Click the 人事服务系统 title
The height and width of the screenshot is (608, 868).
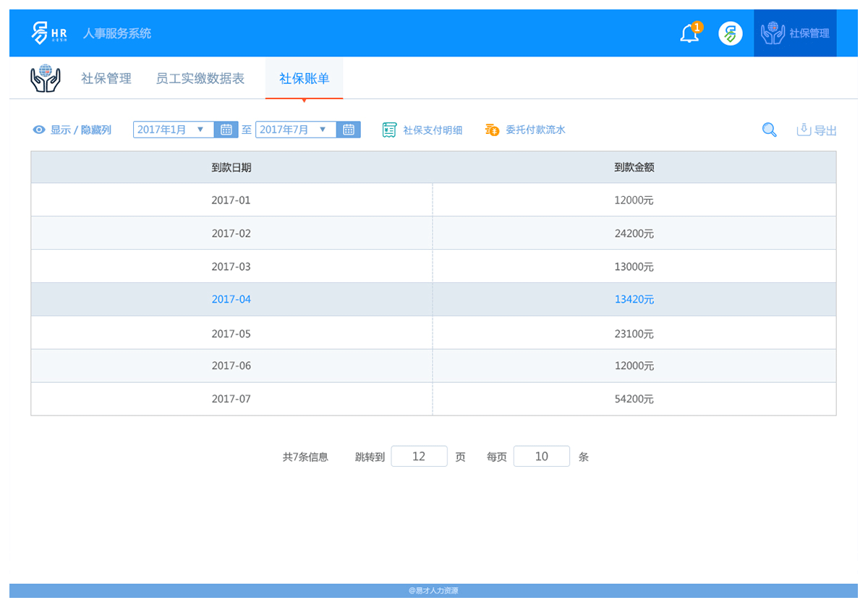(x=117, y=33)
